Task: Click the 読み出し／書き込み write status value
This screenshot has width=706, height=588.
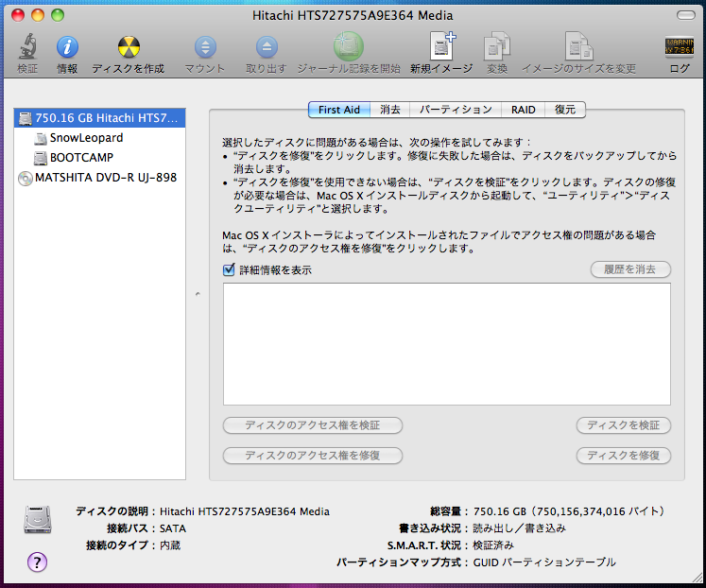Action: 520,528
